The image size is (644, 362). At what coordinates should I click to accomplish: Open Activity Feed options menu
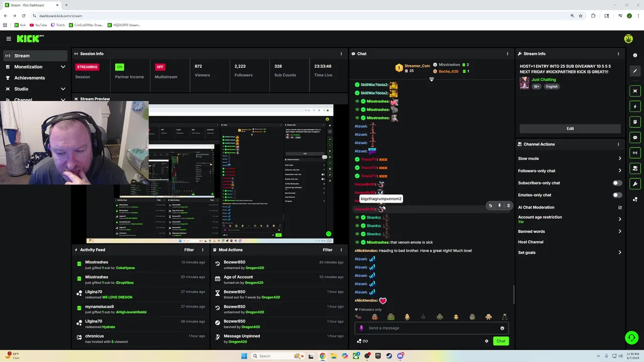click(203, 250)
